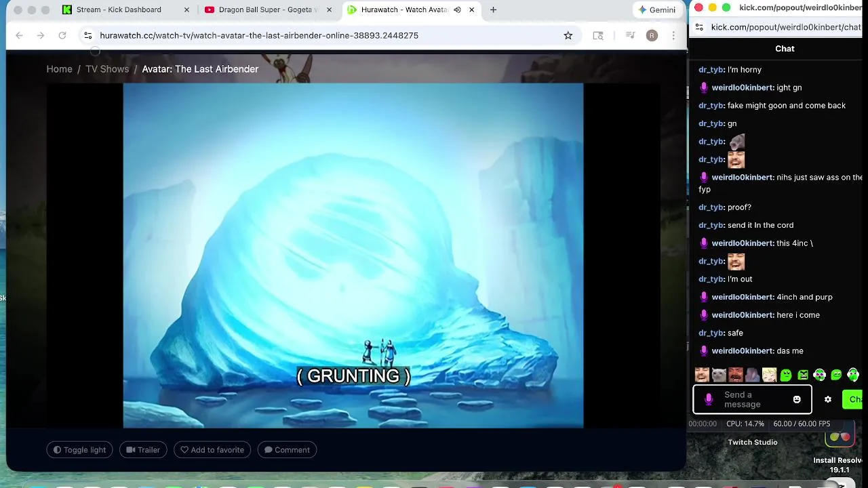Viewport: 868px width, 488px height.
Task: Open a new browser tab
Action: [493, 9]
